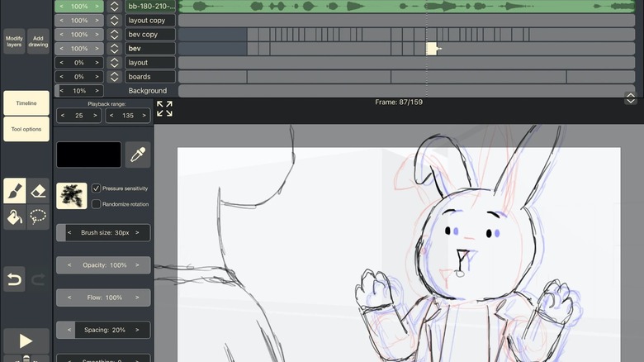Reorder layout layer with up-down arrows
Viewport: 644px width, 362px height.
click(114, 63)
